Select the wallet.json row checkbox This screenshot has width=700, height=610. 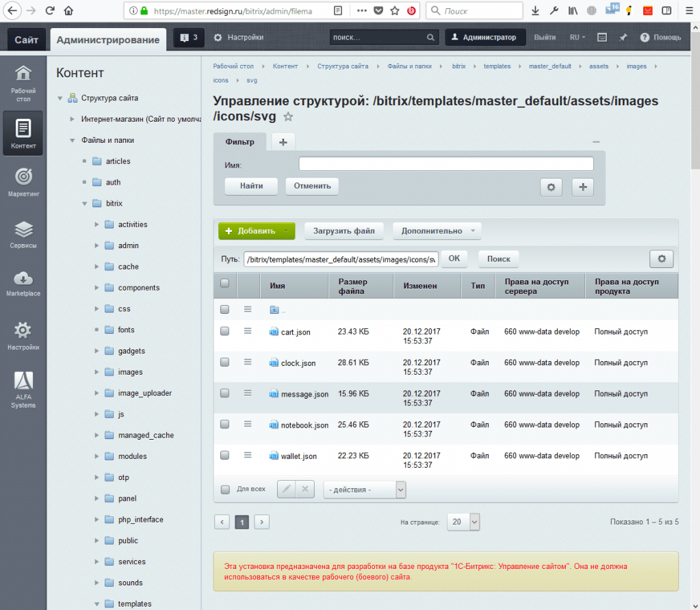point(224,455)
